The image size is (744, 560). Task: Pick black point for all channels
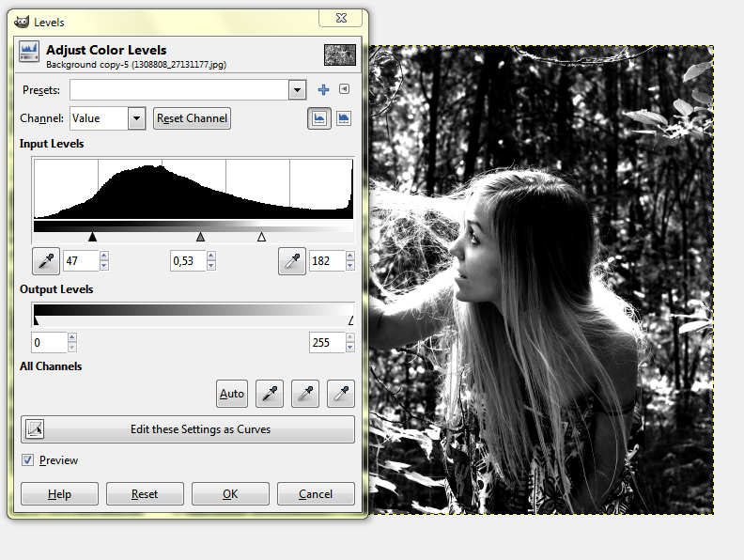tap(270, 394)
